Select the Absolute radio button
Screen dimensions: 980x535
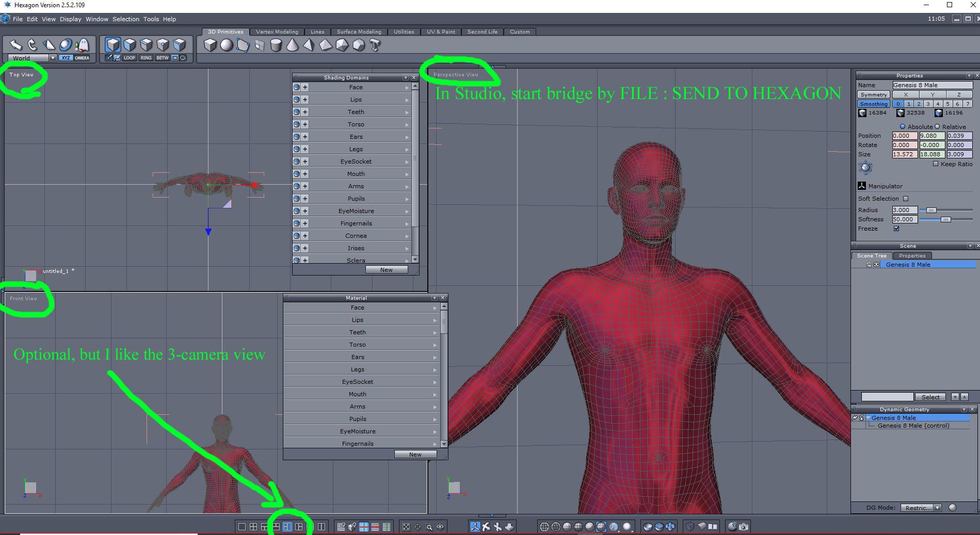[903, 126]
